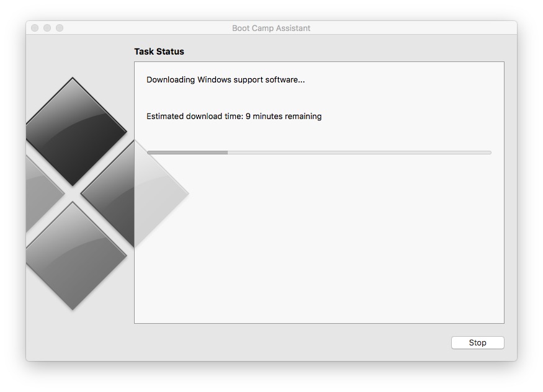Click the unfilled portion of the progress bar
The image size is (543, 392).
[x=359, y=152]
